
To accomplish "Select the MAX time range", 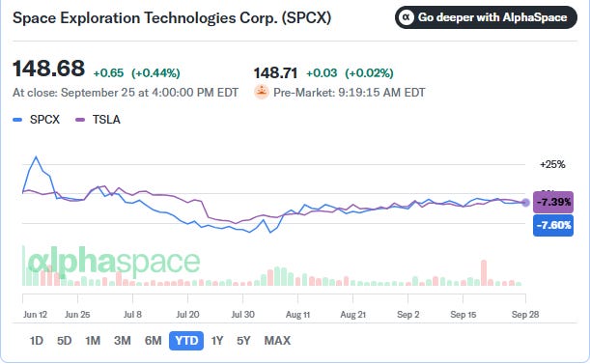I will tap(277, 341).
